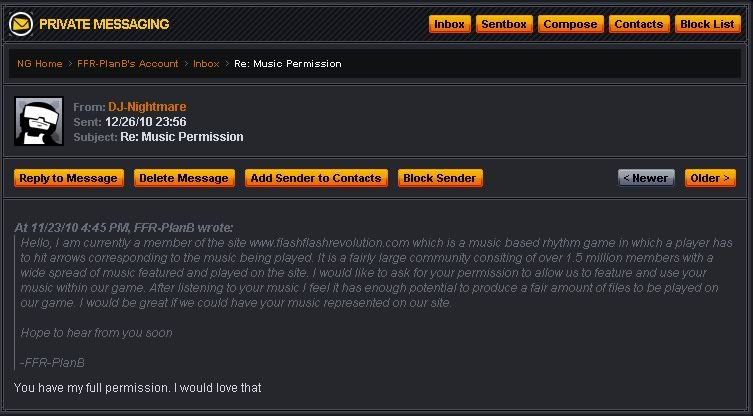Click the Re: Music Permission breadcrumb text
The height and width of the screenshot is (416, 753).
coord(287,63)
